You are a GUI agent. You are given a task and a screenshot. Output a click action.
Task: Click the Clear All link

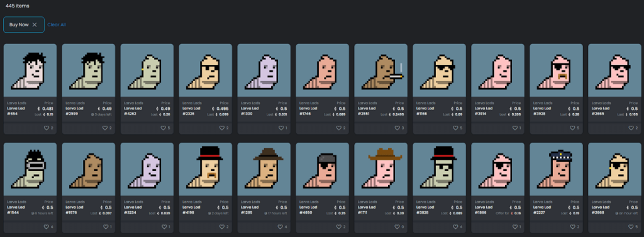point(56,25)
